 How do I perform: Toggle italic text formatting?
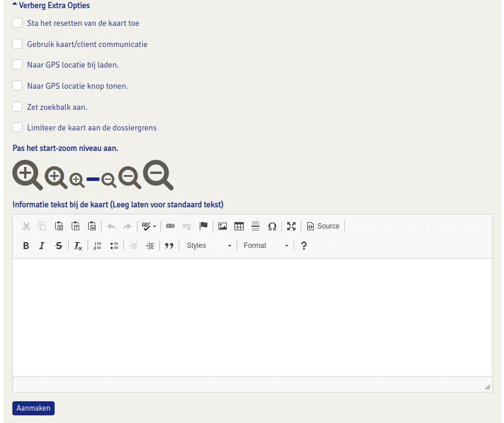click(42, 246)
